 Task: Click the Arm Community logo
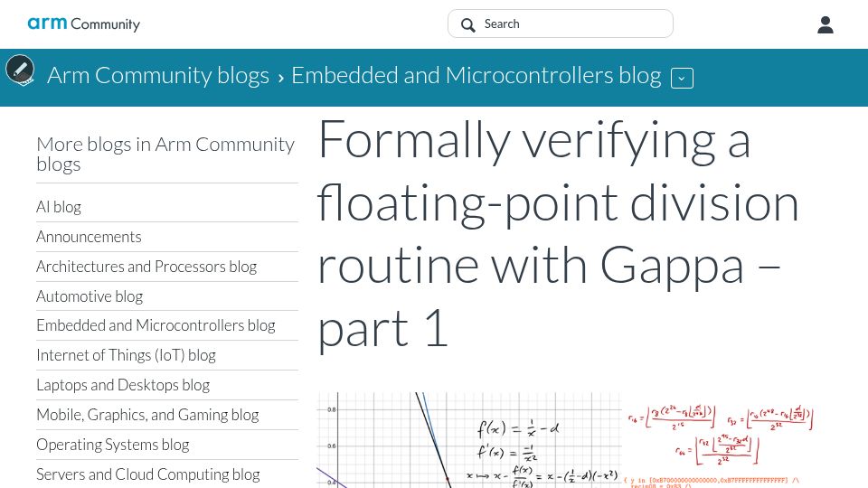[x=83, y=23]
